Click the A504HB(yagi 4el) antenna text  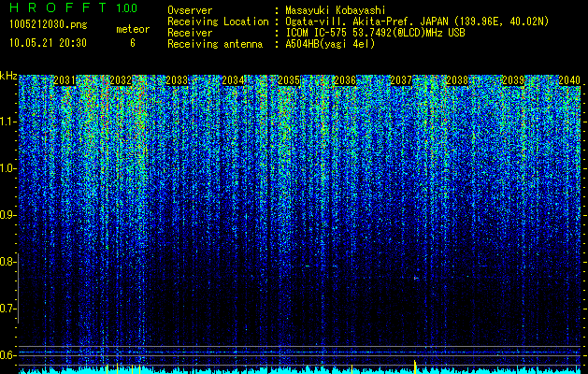pyautogui.click(x=330, y=44)
